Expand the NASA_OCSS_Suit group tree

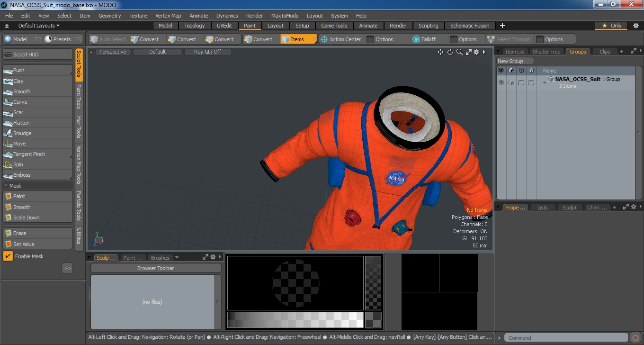(545, 82)
